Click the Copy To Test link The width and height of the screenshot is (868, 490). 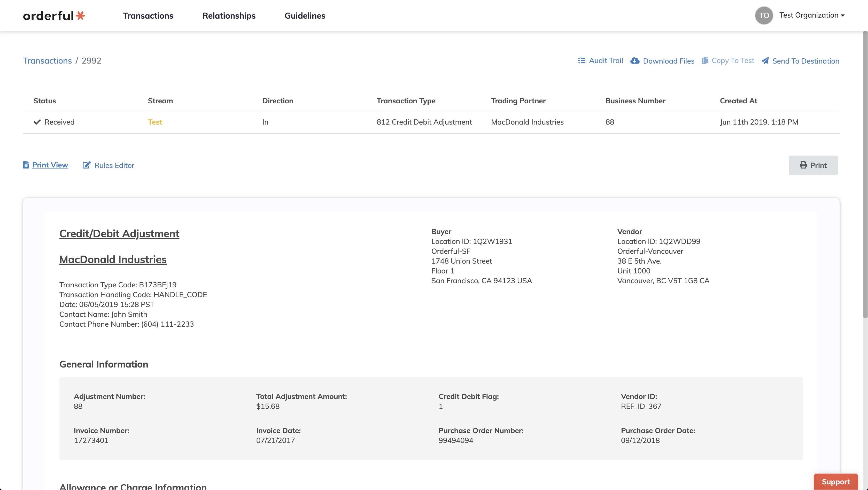tap(733, 61)
